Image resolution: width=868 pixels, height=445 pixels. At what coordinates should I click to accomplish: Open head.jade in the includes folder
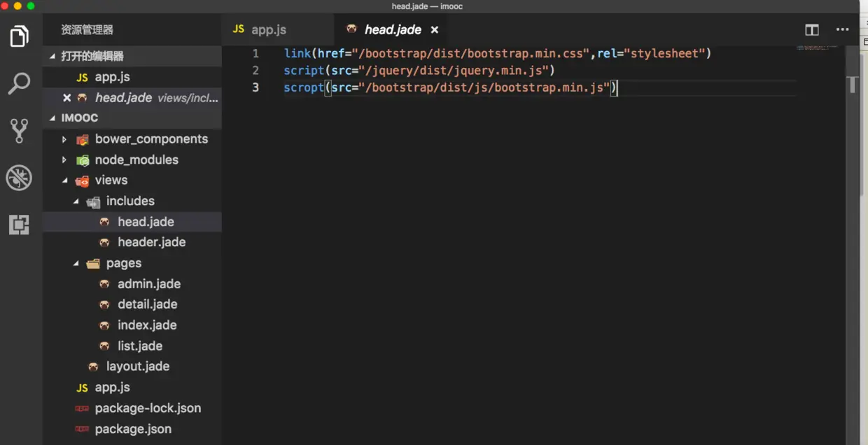point(132,222)
